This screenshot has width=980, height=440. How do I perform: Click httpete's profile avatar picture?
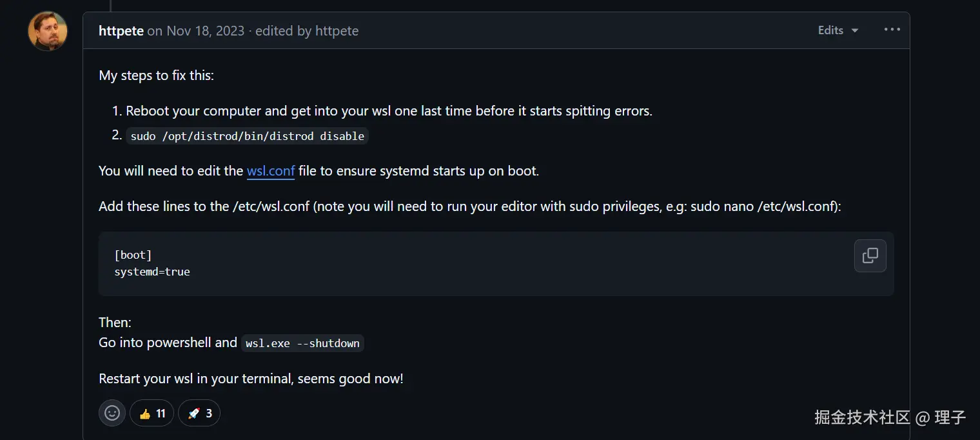coord(48,31)
